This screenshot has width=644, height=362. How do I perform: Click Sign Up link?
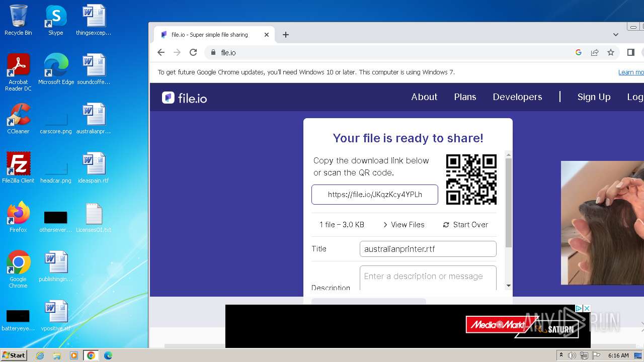coord(594,97)
